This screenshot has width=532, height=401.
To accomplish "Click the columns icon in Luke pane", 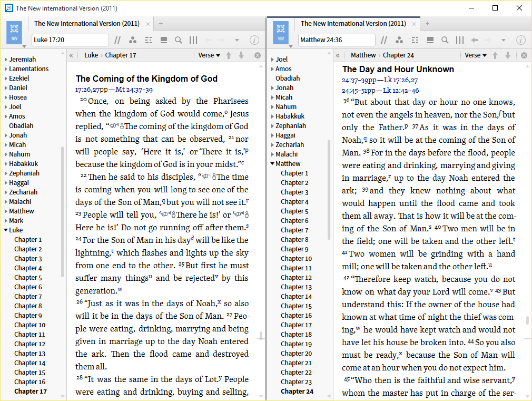I will [x=193, y=40].
